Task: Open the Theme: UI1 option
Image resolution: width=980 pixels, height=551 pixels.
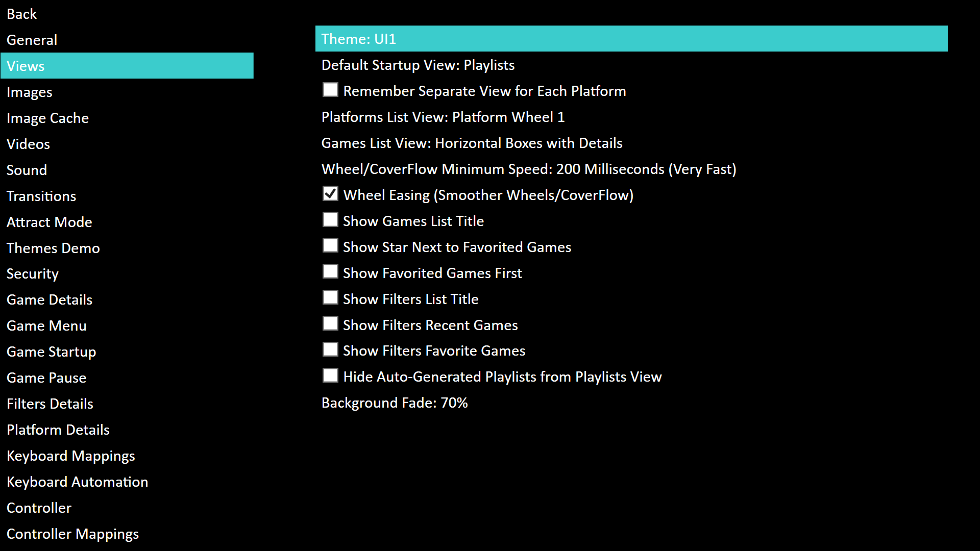Action: [x=631, y=39]
